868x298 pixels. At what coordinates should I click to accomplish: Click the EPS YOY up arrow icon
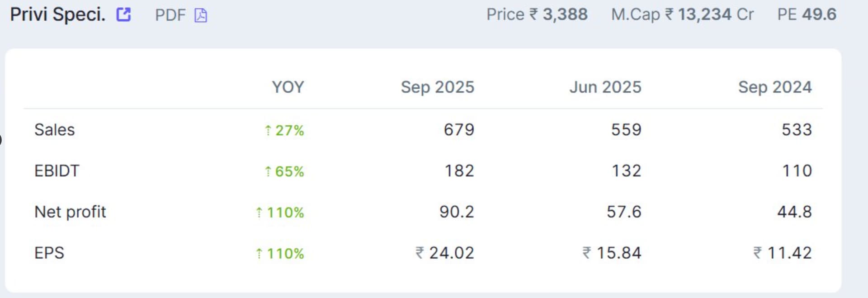259,254
